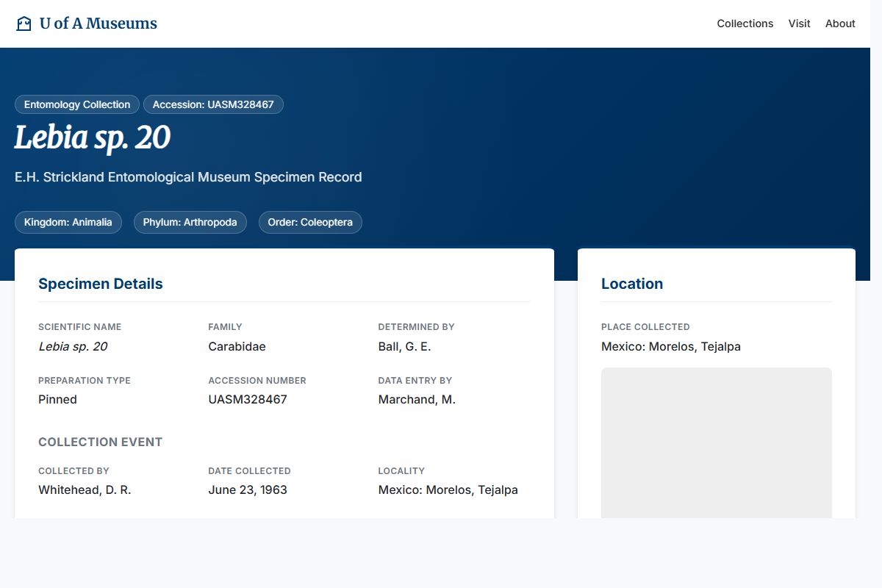Click the map placeholder in the Location panel
The image size is (882, 588).
pos(716,441)
